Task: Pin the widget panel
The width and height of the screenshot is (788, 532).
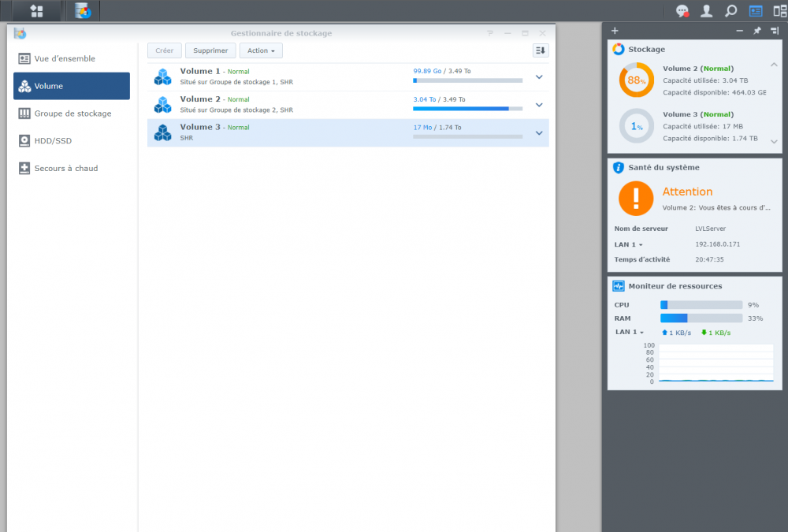Action: point(757,31)
